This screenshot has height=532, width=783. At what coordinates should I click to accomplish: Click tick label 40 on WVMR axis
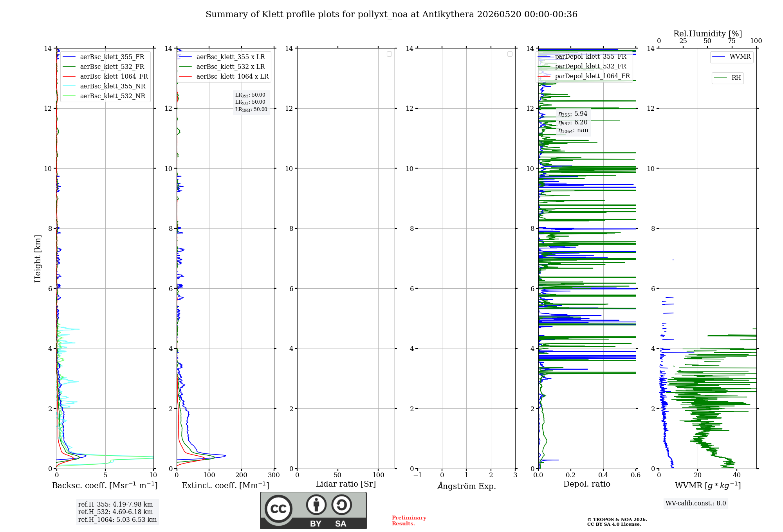point(737,475)
